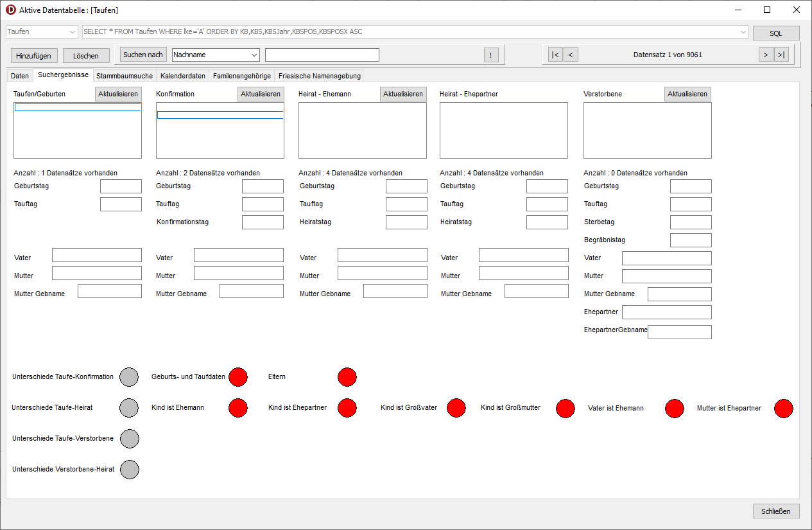
Task: Expand the Nachname search field dropdown
Action: click(254, 55)
